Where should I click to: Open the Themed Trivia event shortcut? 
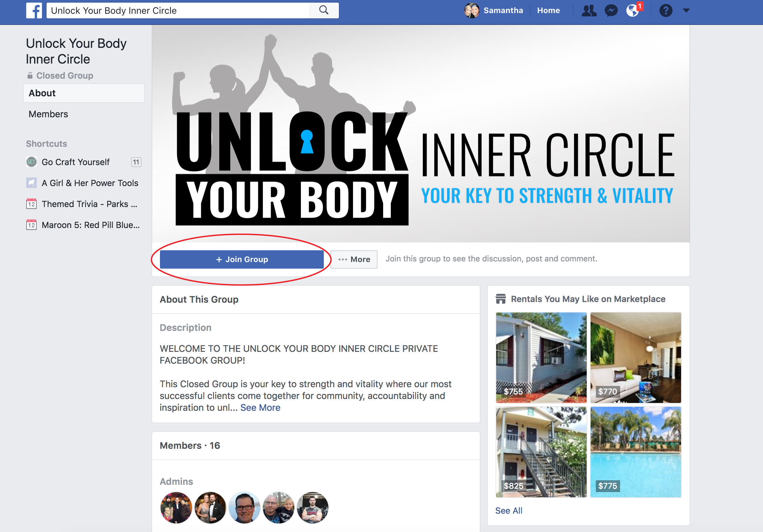point(84,204)
